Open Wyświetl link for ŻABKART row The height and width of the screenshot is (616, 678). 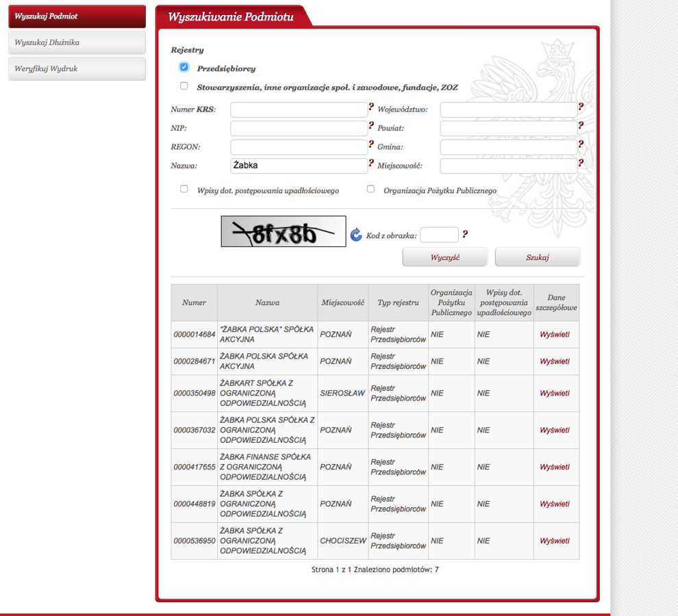coord(555,394)
